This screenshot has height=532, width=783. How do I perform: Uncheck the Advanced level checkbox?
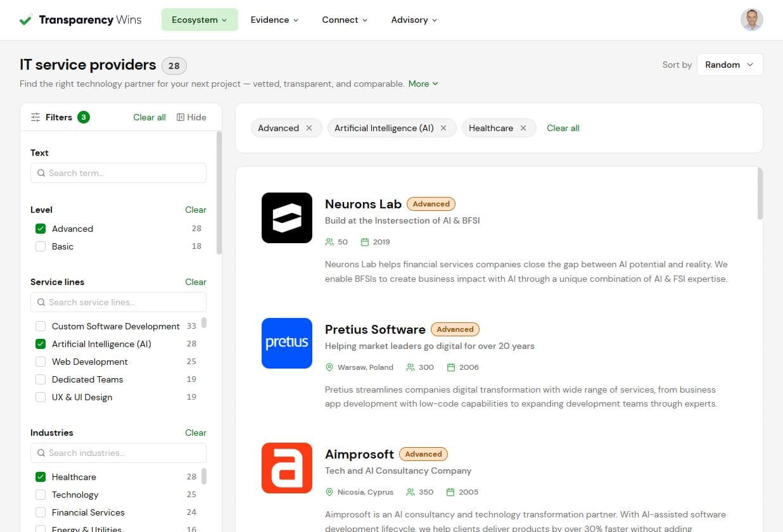(x=41, y=229)
